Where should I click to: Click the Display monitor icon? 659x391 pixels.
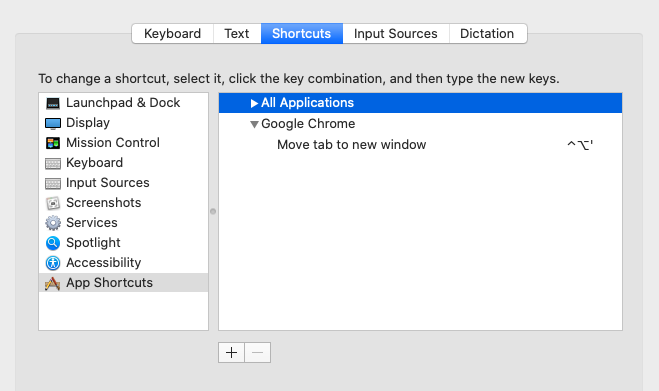point(53,123)
